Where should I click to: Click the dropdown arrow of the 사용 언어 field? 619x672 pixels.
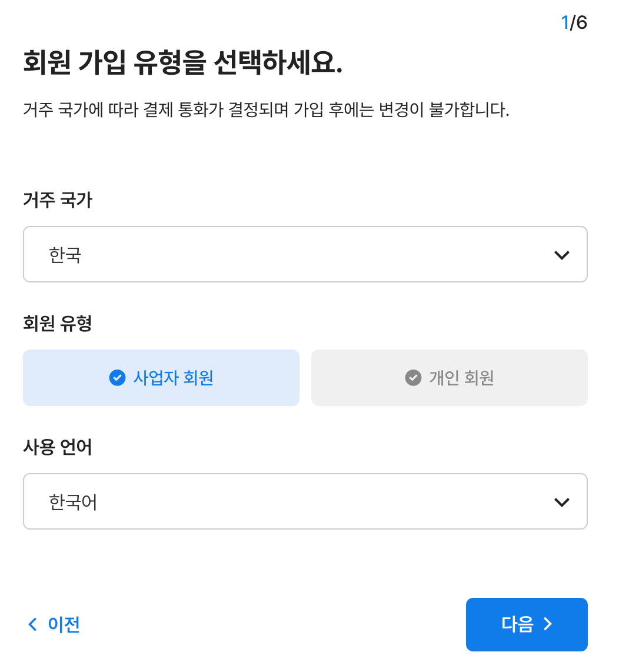[x=562, y=501]
